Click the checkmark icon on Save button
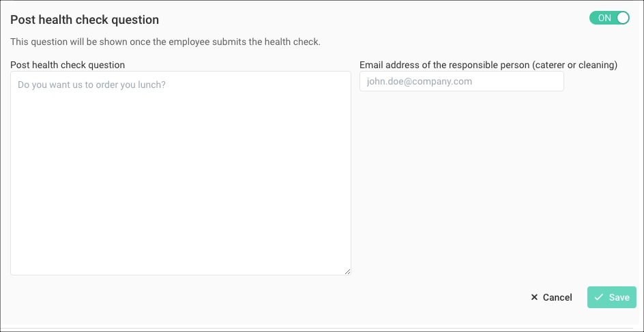This screenshot has width=644, height=332. [x=599, y=297]
